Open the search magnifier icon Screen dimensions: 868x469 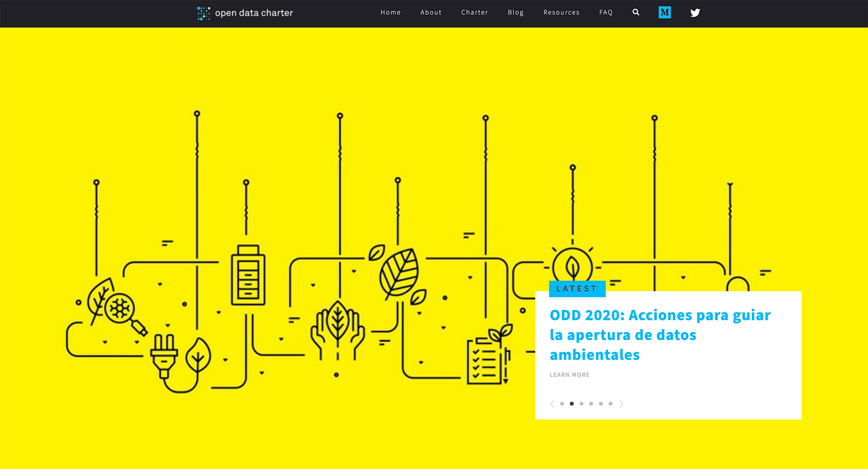point(636,12)
